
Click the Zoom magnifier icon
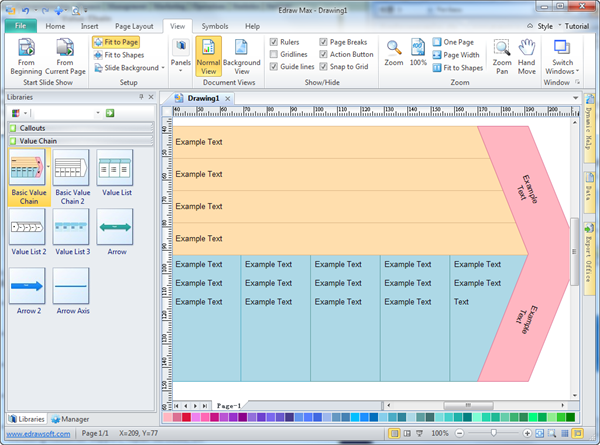point(394,53)
